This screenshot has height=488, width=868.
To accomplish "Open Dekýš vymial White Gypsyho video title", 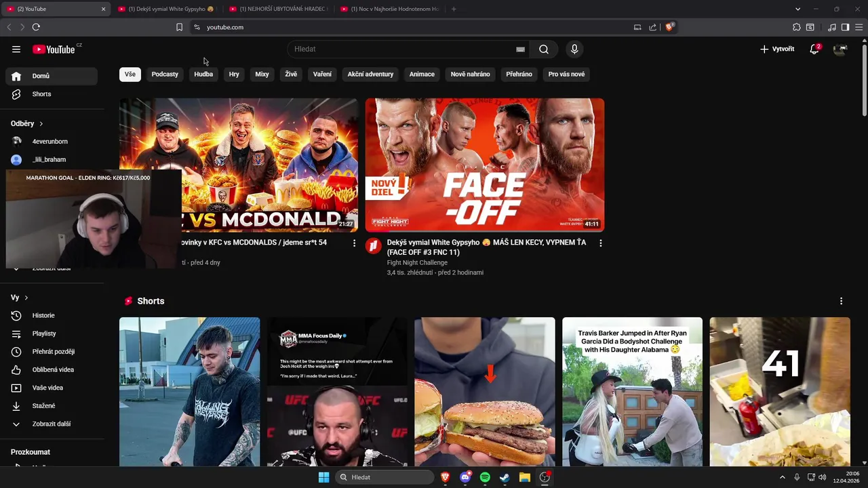I will 486,247.
